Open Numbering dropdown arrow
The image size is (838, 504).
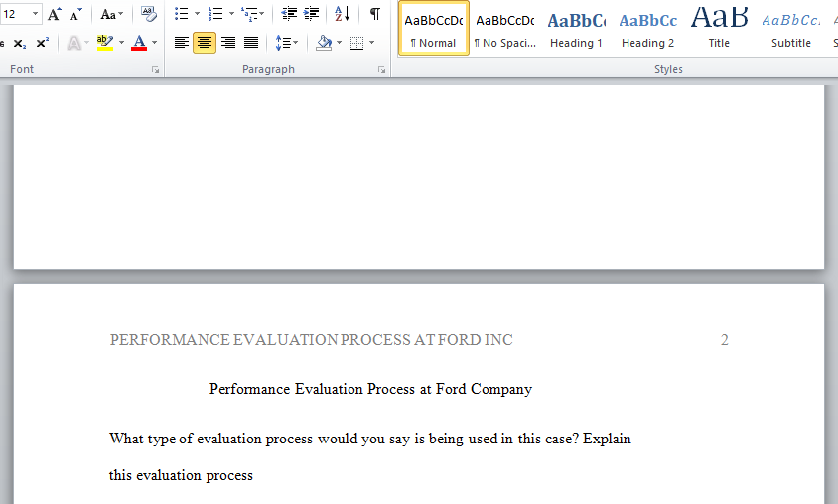click(x=231, y=14)
